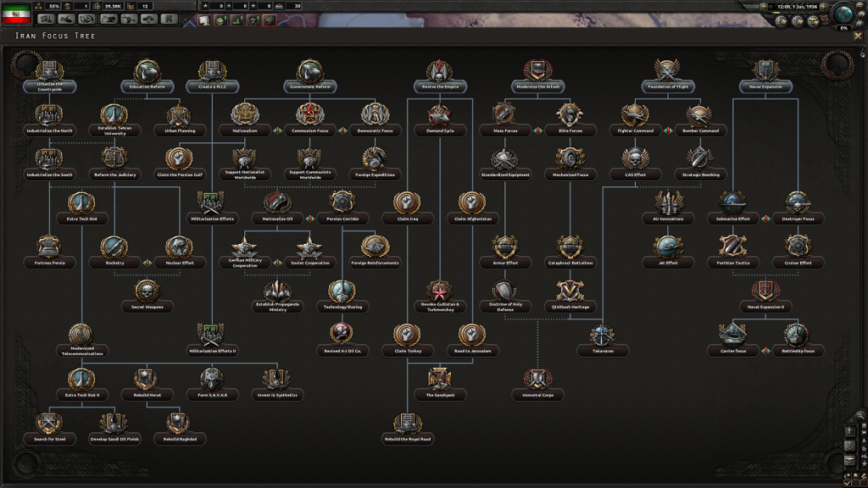Image resolution: width=868 pixels, height=488 pixels.
Task: Click the question mark help button
Action: (x=862, y=15)
